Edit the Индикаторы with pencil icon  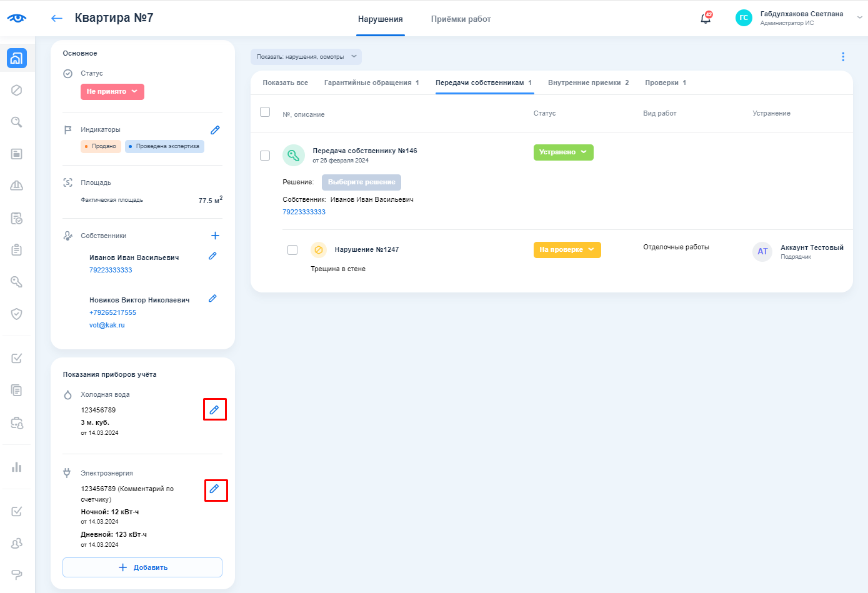pyautogui.click(x=215, y=130)
